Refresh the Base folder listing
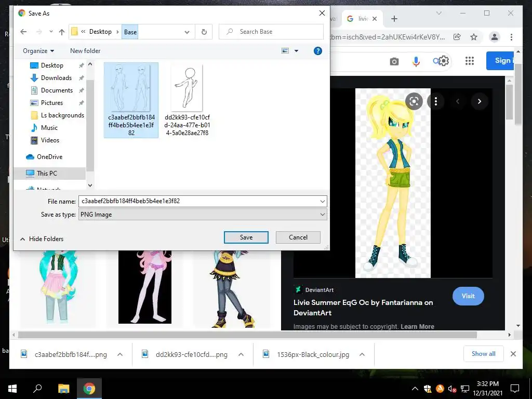The image size is (532, 399). [x=204, y=32]
